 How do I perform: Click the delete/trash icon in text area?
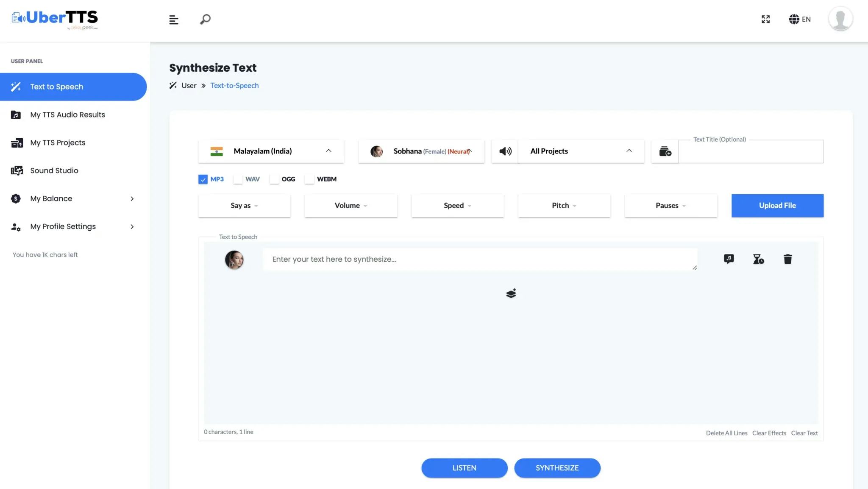787,259
